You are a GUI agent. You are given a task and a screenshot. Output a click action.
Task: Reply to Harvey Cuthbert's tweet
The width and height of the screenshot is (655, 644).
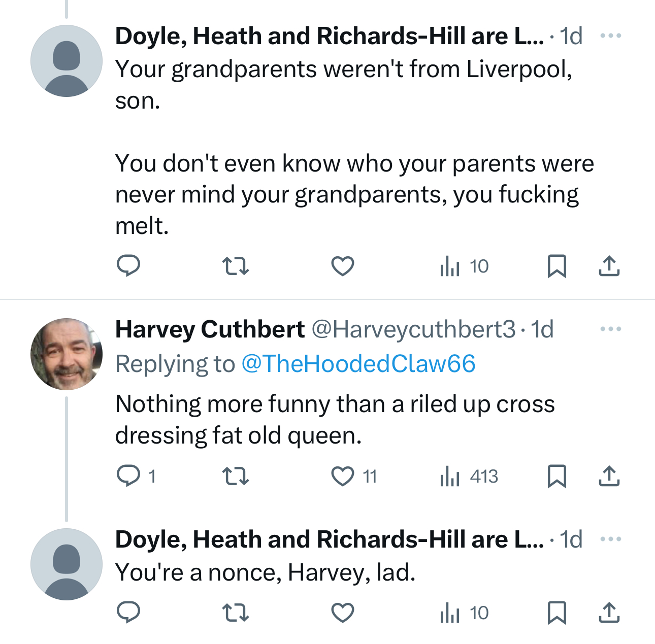tap(128, 476)
